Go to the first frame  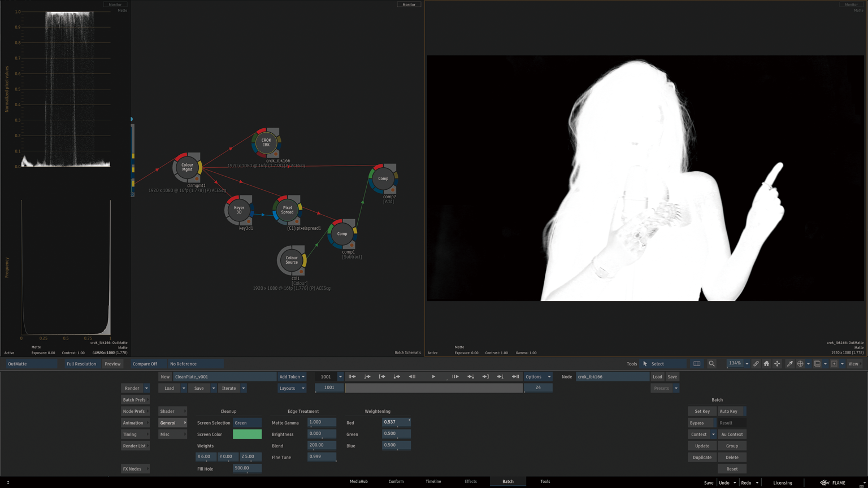[x=352, y=377]
